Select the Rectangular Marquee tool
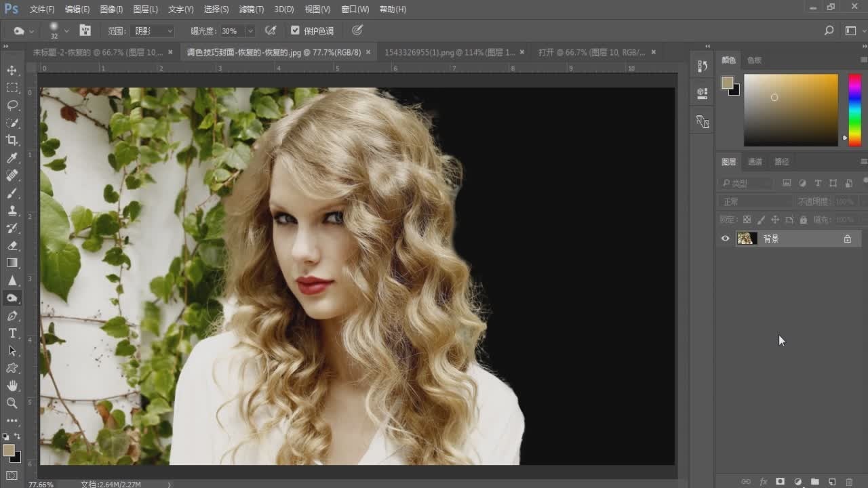This screenshot has height=488, width=868. point(12,87)
